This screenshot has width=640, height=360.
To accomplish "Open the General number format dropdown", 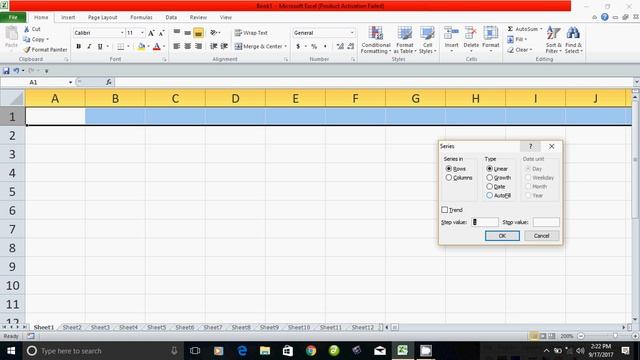I will pyautogui.click(x=352, y=33).
